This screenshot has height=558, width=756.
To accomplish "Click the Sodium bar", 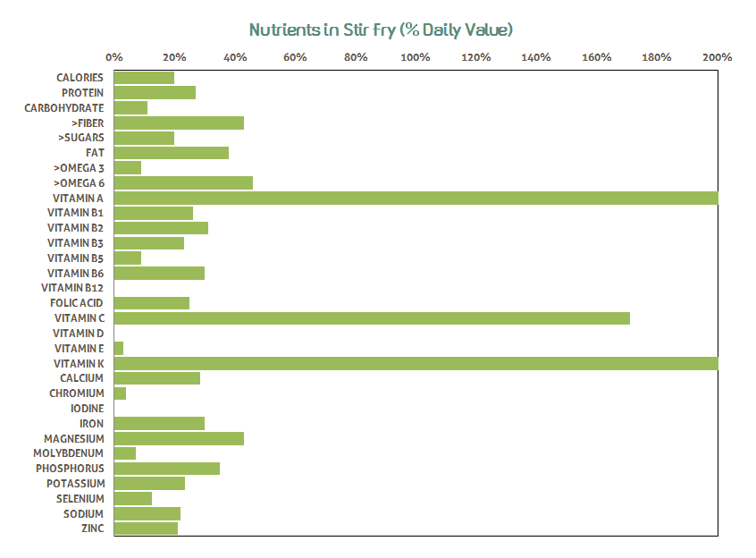I will [x=147, y=513].
